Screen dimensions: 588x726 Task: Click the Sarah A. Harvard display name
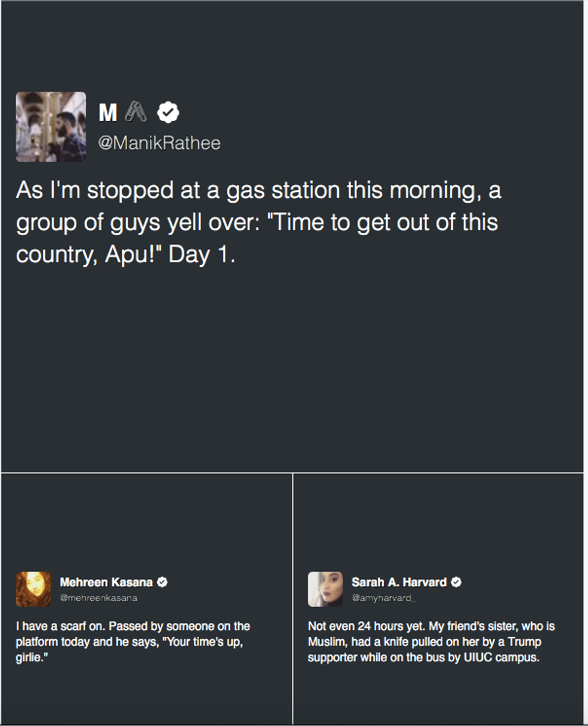click(399, 582)
